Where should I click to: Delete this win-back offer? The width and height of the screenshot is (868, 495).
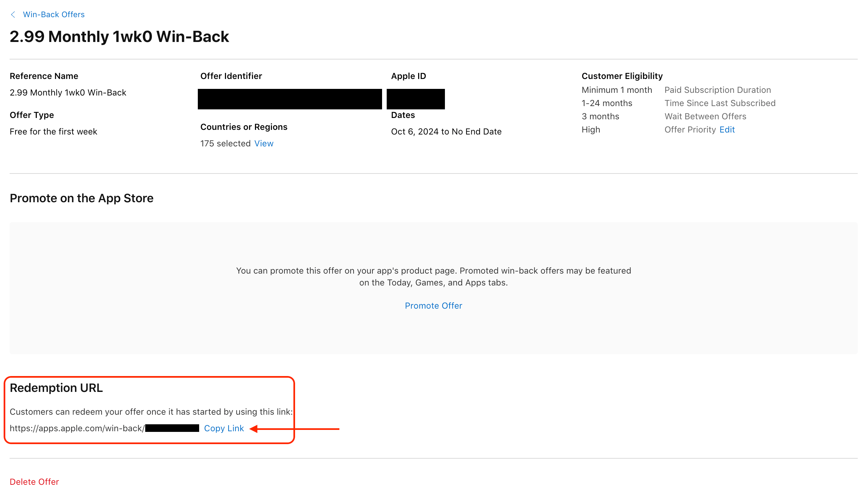pyautogui.click(x=34, y=481)
